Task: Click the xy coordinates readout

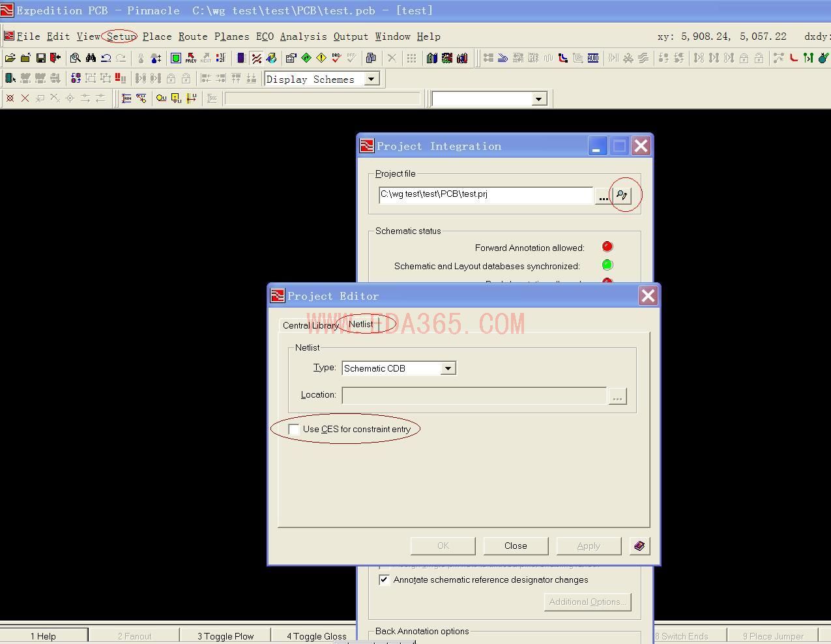Action: point(722,37)
